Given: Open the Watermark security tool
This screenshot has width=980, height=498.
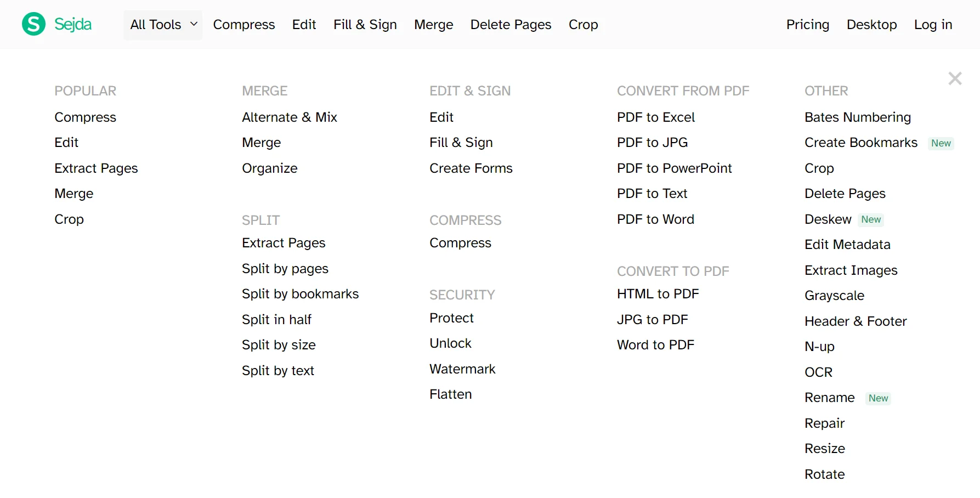Looking at the screenshot, I should pyautogui.click(x=462, y=369).
